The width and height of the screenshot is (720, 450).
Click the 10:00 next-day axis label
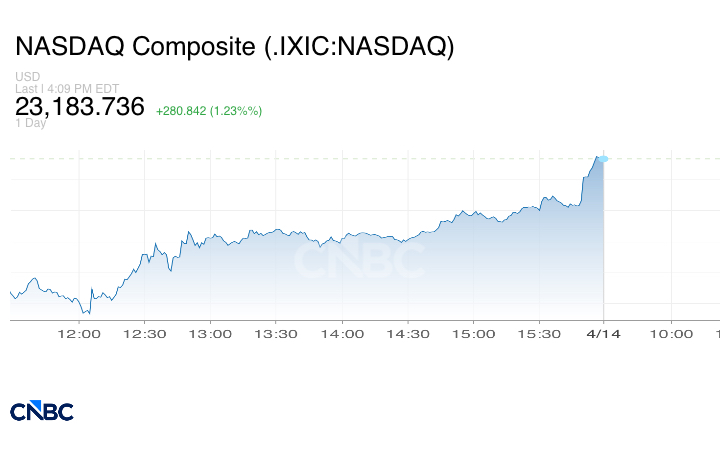point(670,333)
